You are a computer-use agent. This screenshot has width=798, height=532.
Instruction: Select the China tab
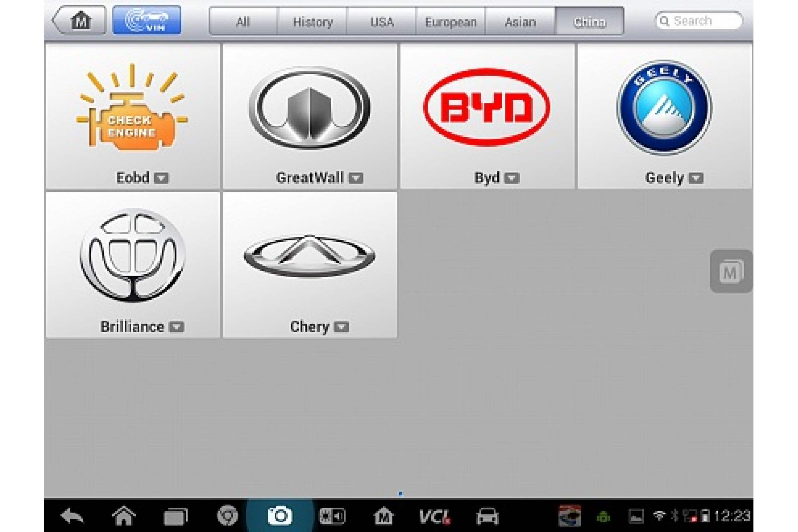click(x=590, y=22)
